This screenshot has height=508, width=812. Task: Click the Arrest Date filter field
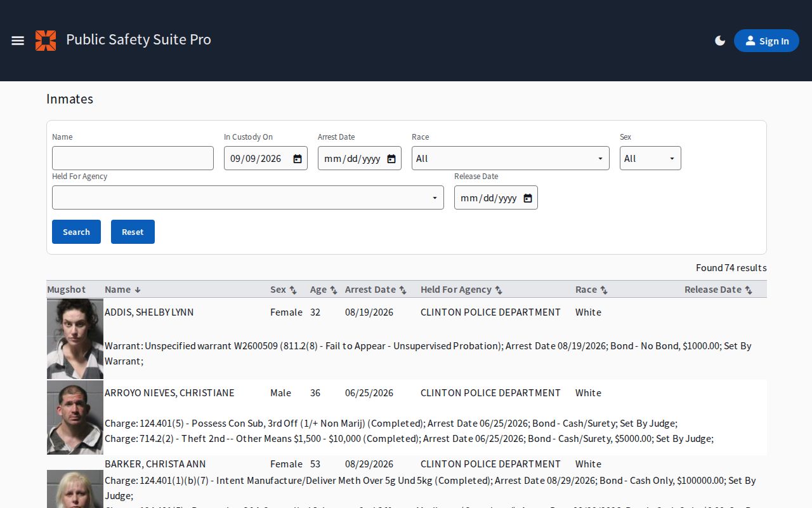pyautogui.click(x=360, y=158)
